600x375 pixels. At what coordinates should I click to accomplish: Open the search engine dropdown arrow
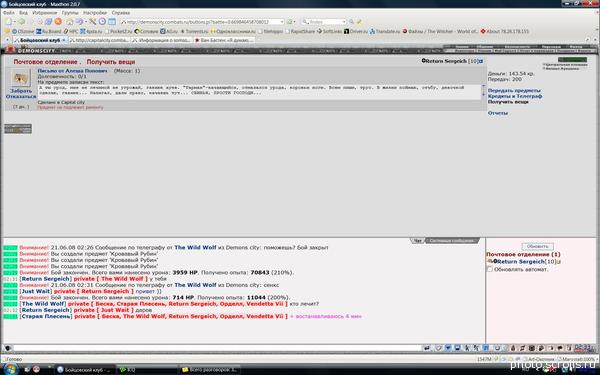pos(344,22)
